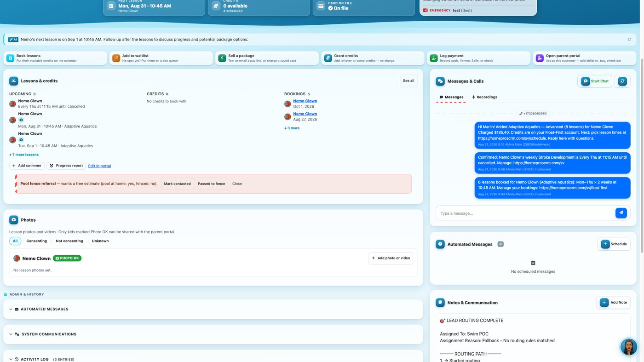Viewport: 644px width, 362px height.
Task: Click the Book lessons calendar icon
Action: coord(10,58)
